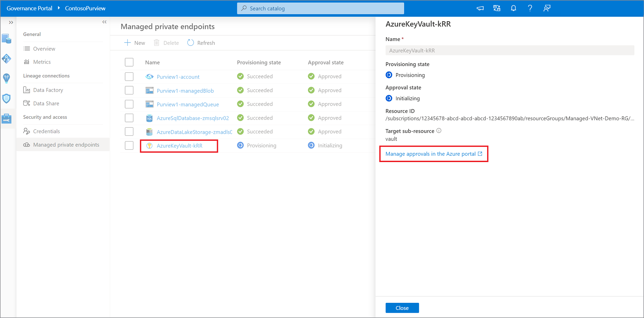The height and width of the screenshot is (318, 644).
Task: Close the AzureKeyVault-kRR details panel
Action: 402,308
